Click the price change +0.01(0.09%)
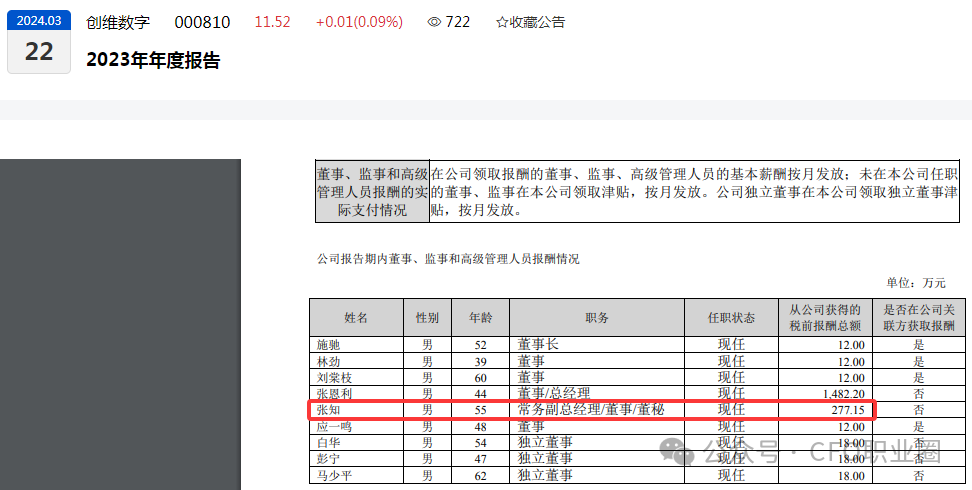 pos(359,22)
